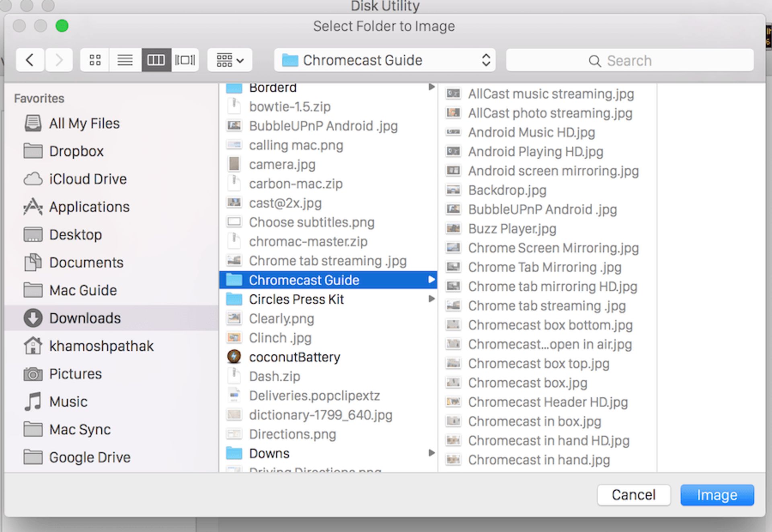This screenshot has width=772, height=532.
Task: Select AllCast music streaming.jpg thumbnail
Action: pyautogui.click(x=454, y=94)
